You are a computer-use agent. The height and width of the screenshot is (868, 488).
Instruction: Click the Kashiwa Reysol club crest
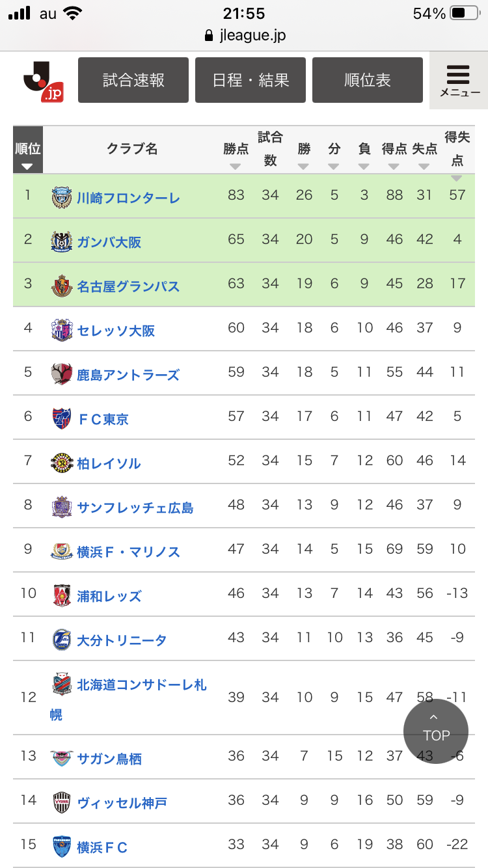(61, 463)
